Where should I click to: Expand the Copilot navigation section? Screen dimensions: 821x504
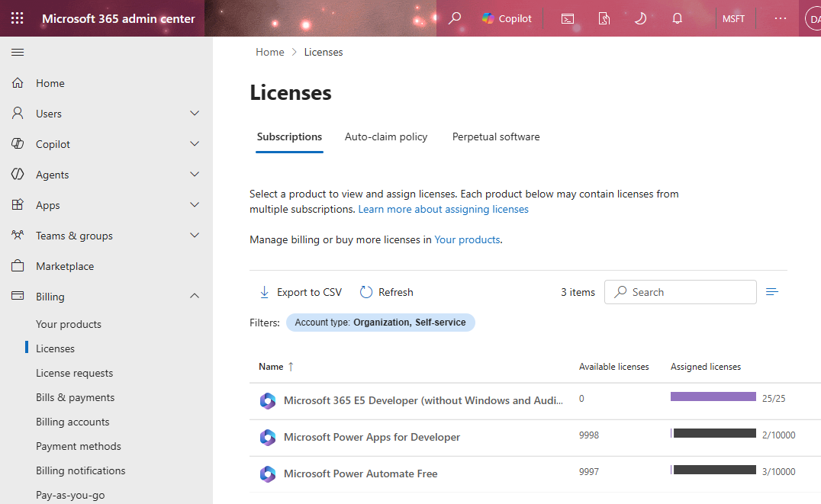[195, 144]
